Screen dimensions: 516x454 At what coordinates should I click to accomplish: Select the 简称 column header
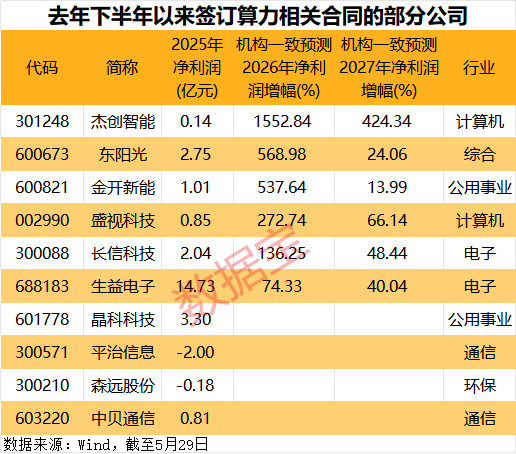[x=122, y=68]
